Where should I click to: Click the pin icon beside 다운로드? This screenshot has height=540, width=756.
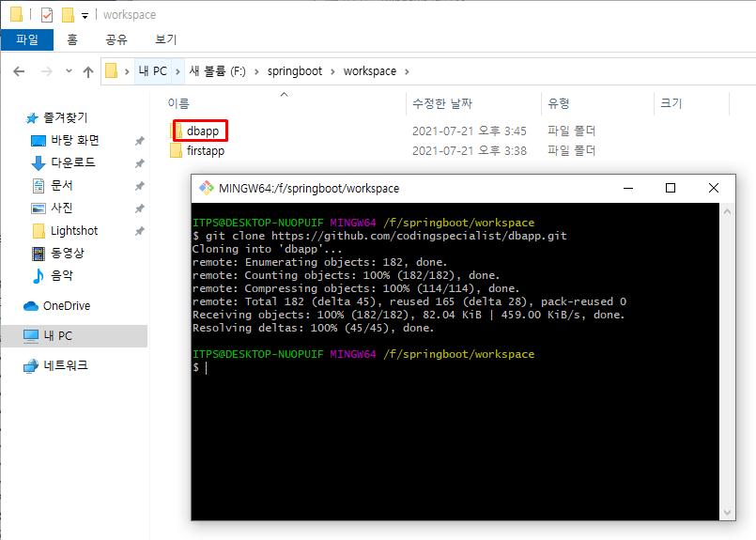tap(139, 163)
